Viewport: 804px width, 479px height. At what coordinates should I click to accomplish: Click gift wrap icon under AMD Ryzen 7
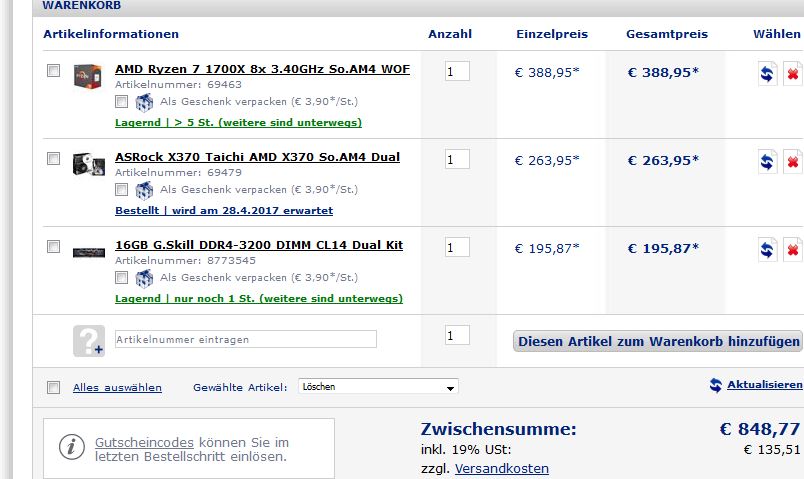click(144, 102)
